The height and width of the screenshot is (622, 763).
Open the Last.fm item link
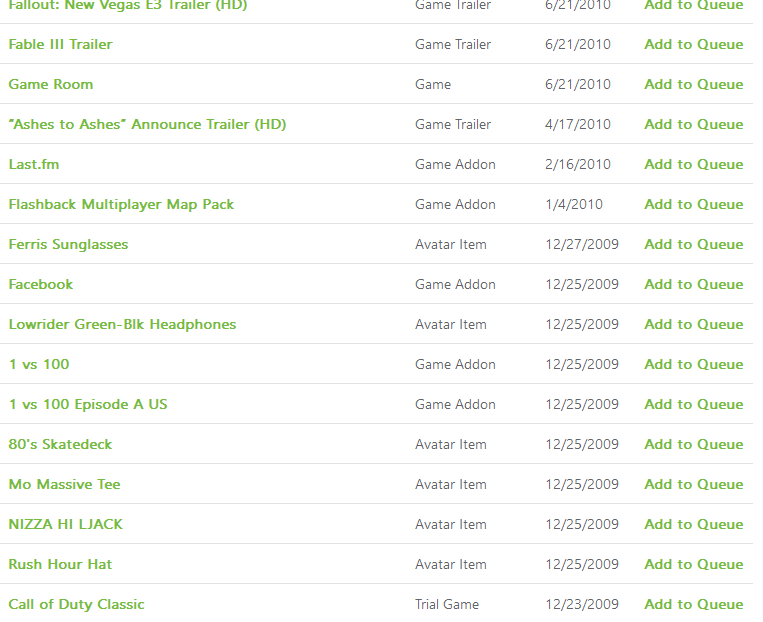34,164
